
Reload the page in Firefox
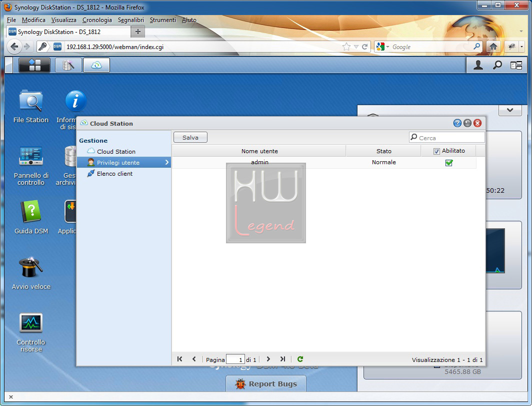tap(364, 47)
